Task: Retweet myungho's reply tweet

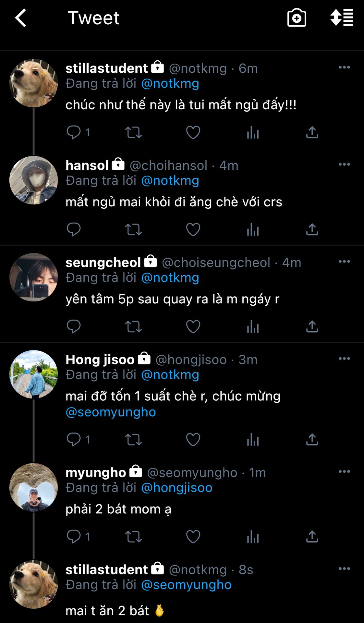Action: coord(133,537)
